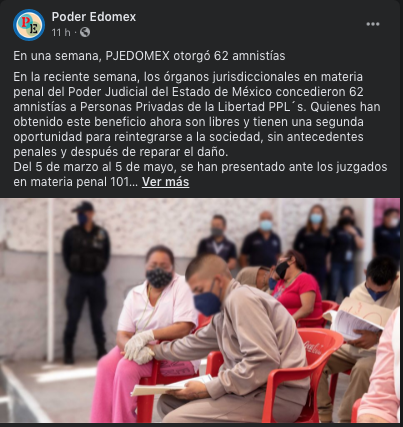403x427 pixels.
Task: Click the white gloved hands in the photo
Action: point(139,347)
